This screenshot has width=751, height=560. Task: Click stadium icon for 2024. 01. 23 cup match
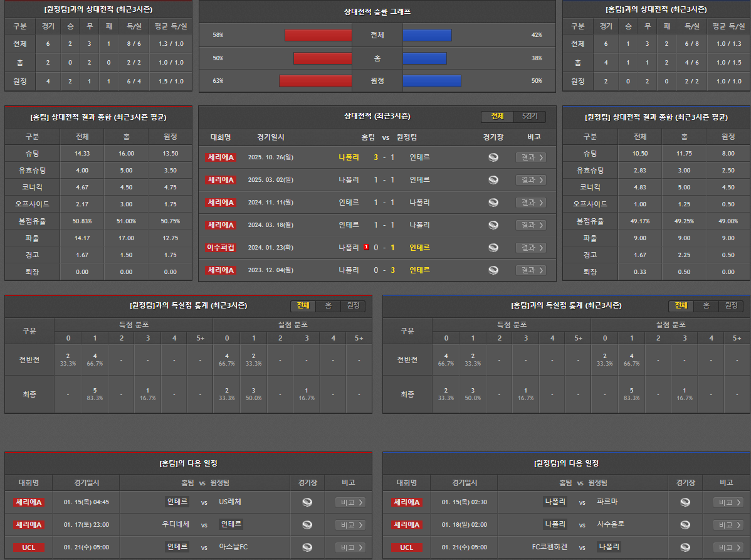point(493,248)
